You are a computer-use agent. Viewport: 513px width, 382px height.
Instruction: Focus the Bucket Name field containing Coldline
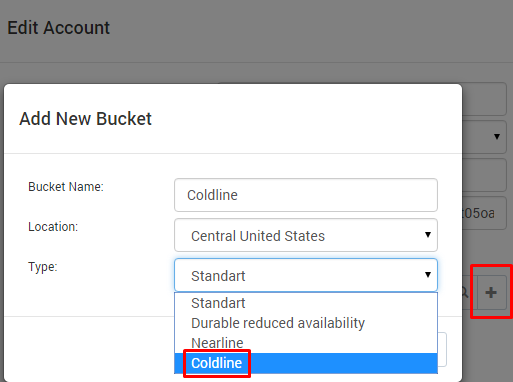(x=306, y=195)
